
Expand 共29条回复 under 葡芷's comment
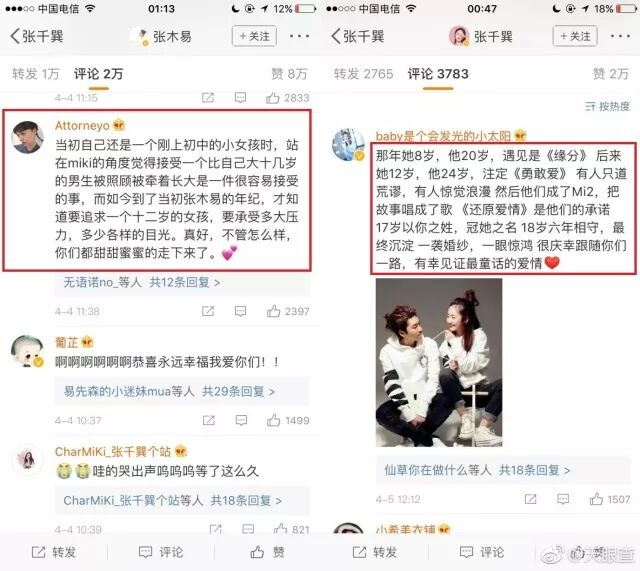(x=238, y=391)
